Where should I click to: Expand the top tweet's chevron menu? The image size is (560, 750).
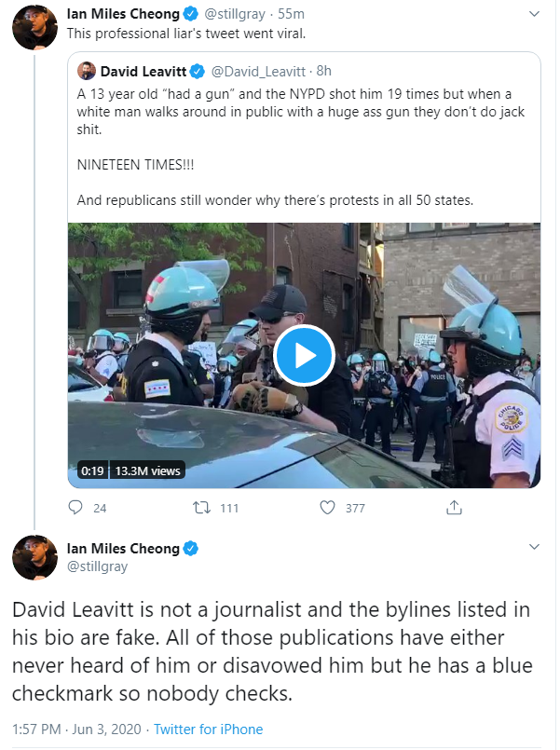(x=534, y=14)
